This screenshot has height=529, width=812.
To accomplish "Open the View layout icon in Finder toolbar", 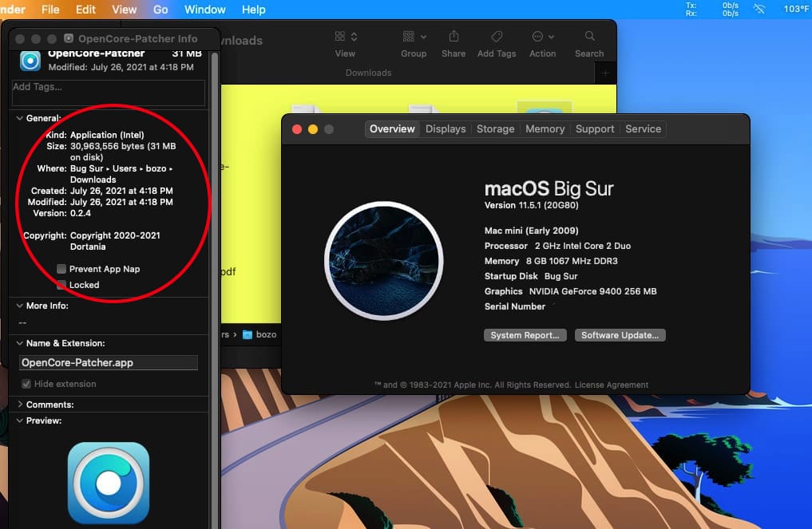I will (x=339, y=36).
